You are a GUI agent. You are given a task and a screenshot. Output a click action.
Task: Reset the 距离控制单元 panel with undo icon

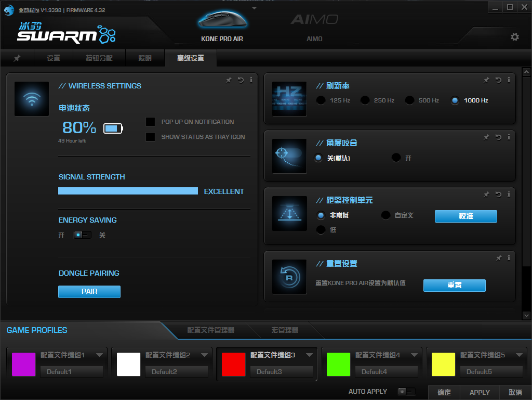pos(498,195)
